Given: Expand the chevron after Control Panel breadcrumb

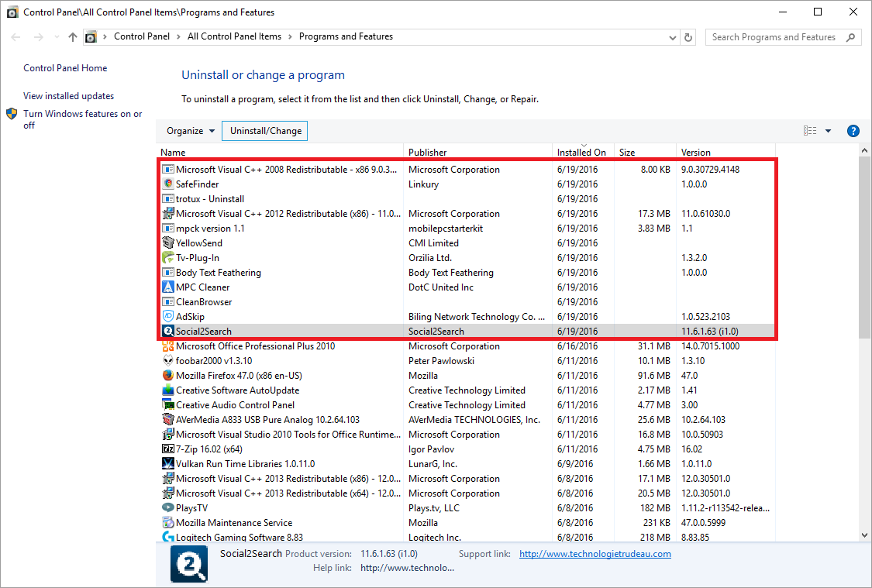Looking at the screenshot, I should pos(178,36).
